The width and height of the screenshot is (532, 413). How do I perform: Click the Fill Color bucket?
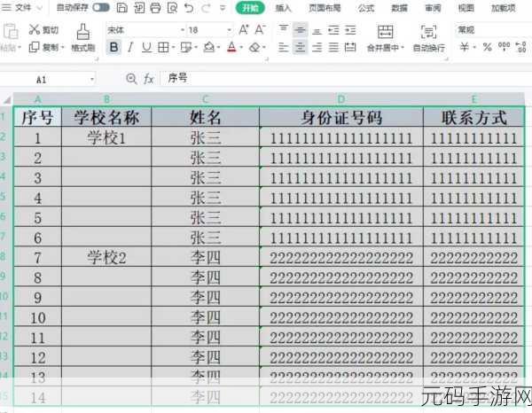tap(209, 47)
